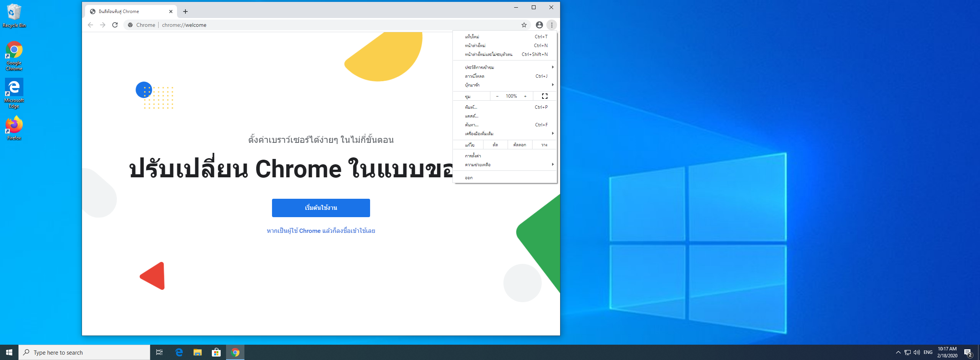Open the network tray icon
Image resolution: width=980 pixels, height=360 pixels.
(x=908, y=352)
